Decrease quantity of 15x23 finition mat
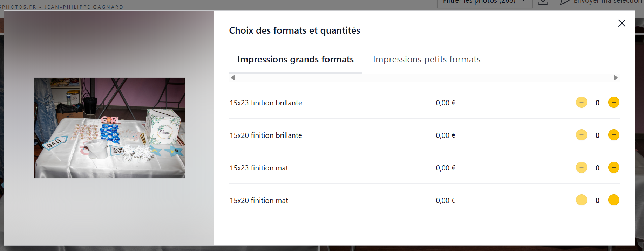 point(581,168)
